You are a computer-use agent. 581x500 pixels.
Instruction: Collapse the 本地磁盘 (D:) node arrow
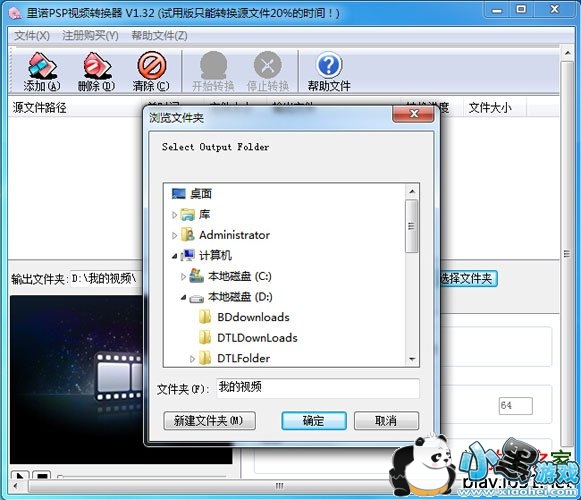point(183,297)
